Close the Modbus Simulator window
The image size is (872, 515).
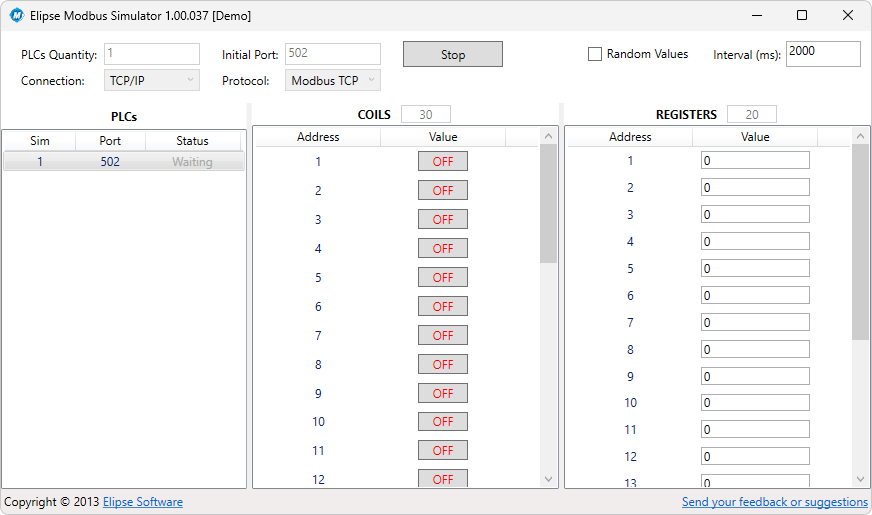848,16
